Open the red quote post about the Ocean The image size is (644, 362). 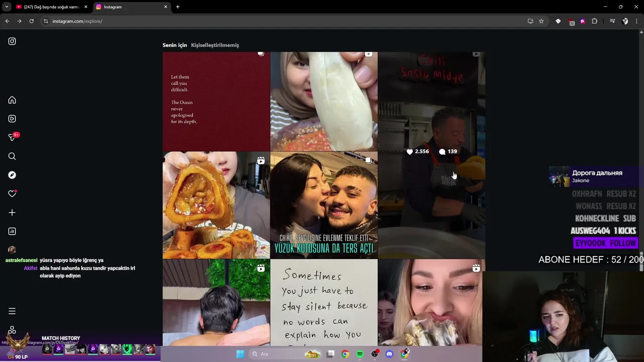(216, 101)
